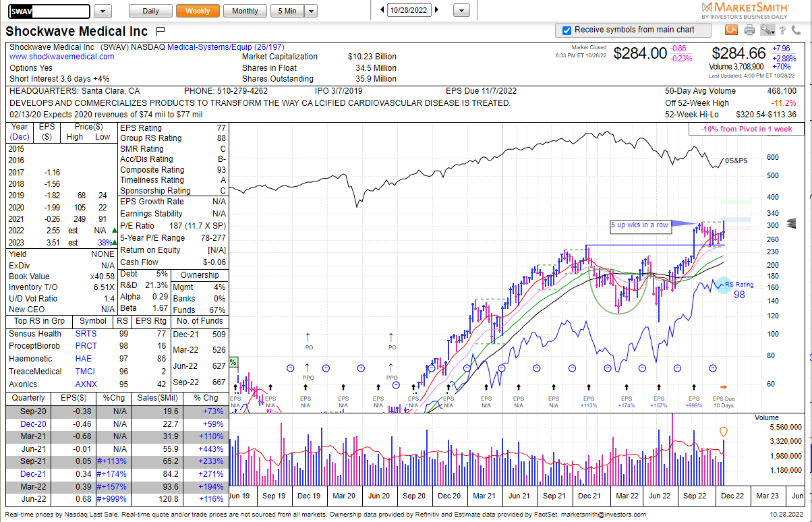Viewport: 812px width, 522px height.
Task: Click the Sep-22 funds count 667
Action: pos(219,384)
